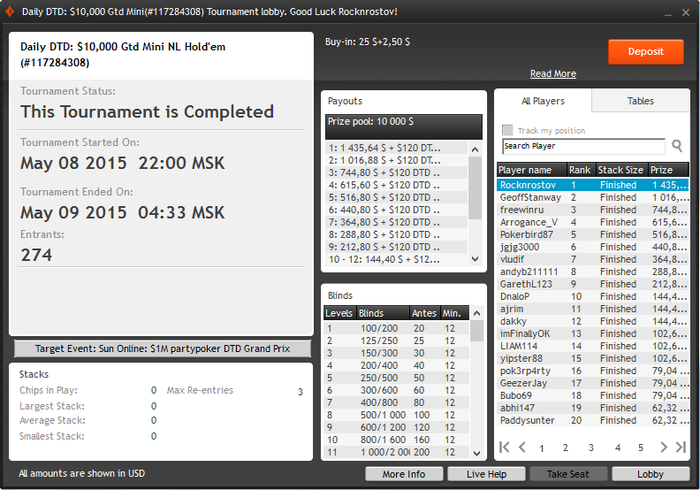Screen dimensions: 700x490
Task: Open page 2 of players
Action: click(x=565, y=448)
